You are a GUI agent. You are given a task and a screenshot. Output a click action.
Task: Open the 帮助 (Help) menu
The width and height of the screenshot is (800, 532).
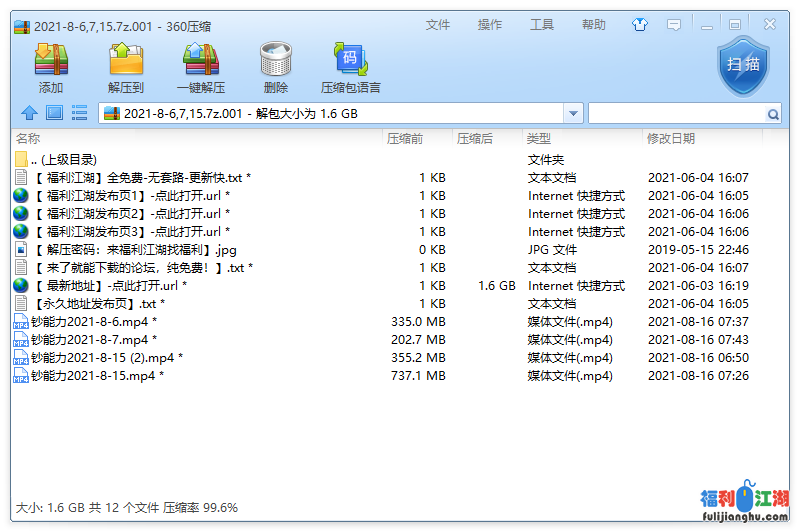pyautogui.click(x=594, y=25)
